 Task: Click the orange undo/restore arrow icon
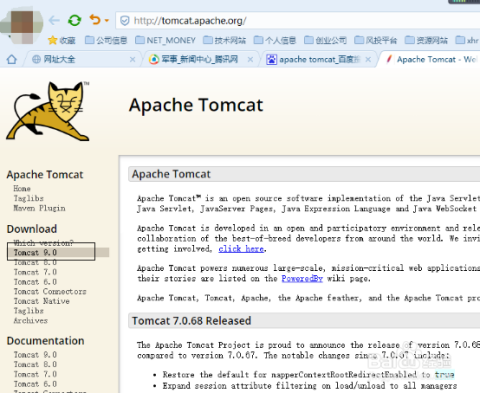pyautogui.click(x=95, y=20)
